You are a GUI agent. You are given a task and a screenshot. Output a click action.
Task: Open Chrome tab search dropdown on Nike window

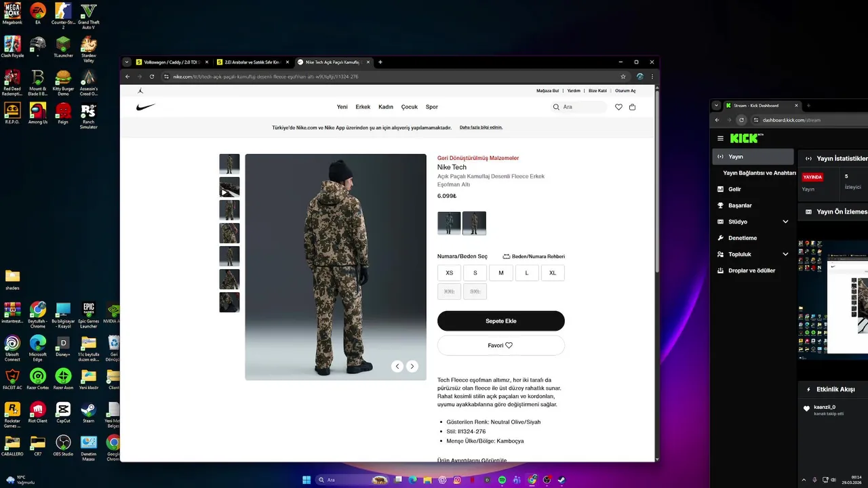click(127, 62)
